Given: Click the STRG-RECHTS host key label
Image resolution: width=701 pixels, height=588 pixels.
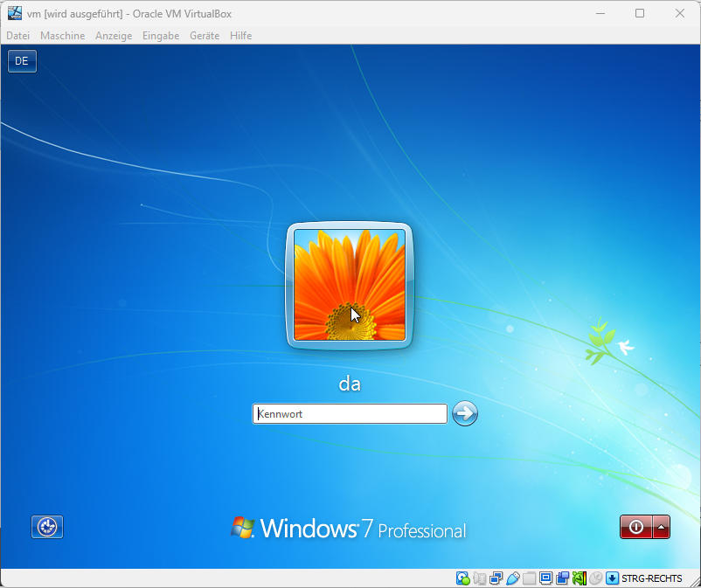Looking at the screenshot, I should click(x=651, y=578).
